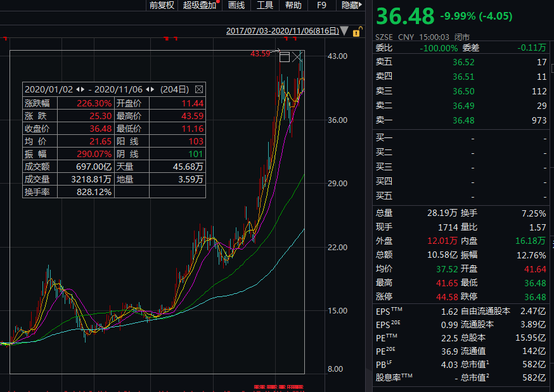
Task: Step end date 2020/11/06 backward
Action: pos(148,89)
